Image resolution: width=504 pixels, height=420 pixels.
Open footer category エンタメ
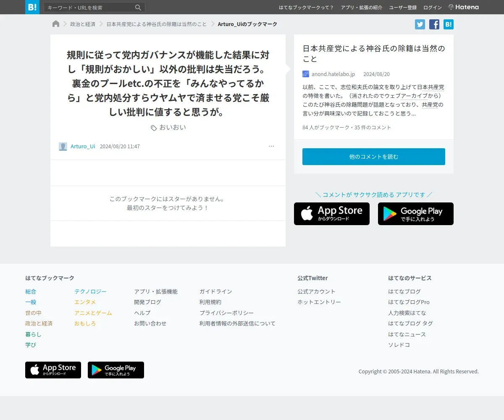coord(85,302)
